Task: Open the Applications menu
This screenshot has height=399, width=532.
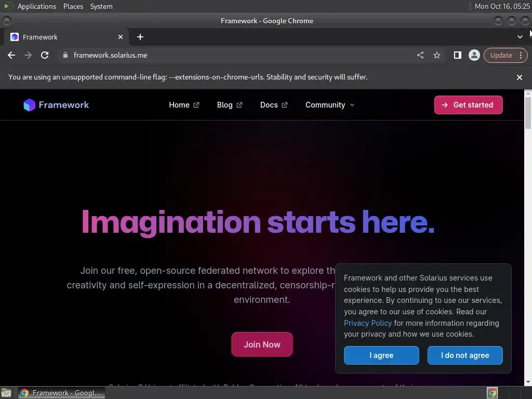Action: (x=37, y=6)
